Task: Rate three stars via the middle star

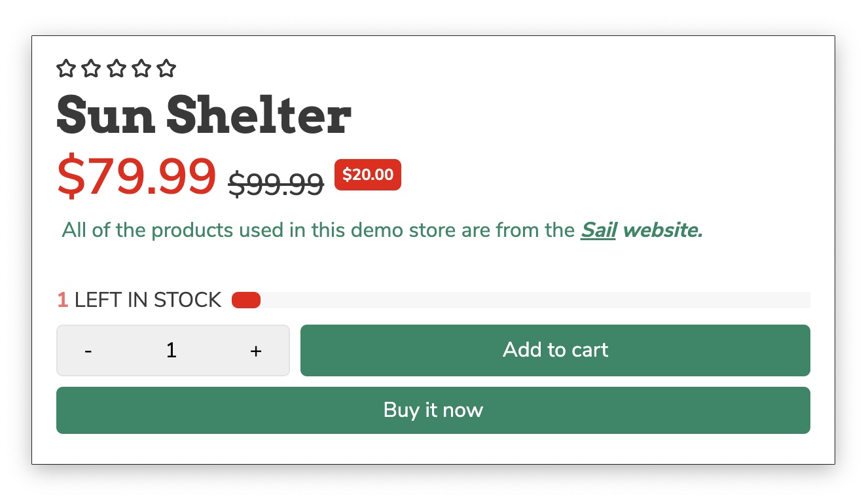Action: tap(117, 69)
